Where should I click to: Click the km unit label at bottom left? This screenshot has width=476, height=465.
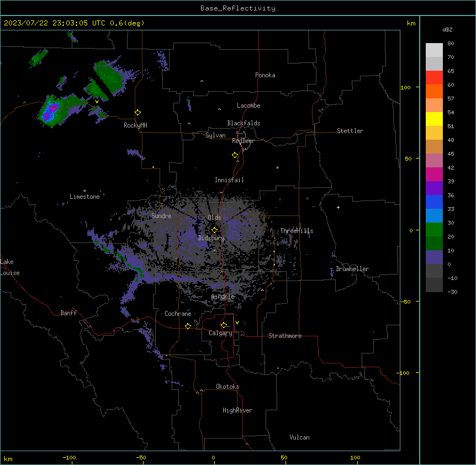click(x=8, y=458)
